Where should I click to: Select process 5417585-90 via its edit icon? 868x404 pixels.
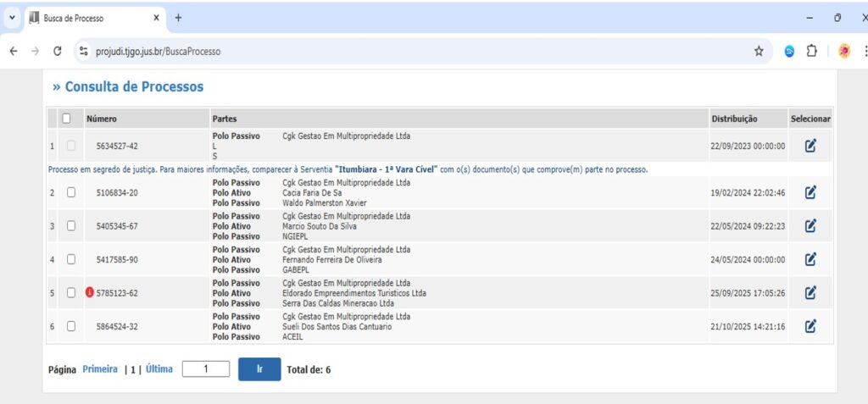[x=810, y=259]
